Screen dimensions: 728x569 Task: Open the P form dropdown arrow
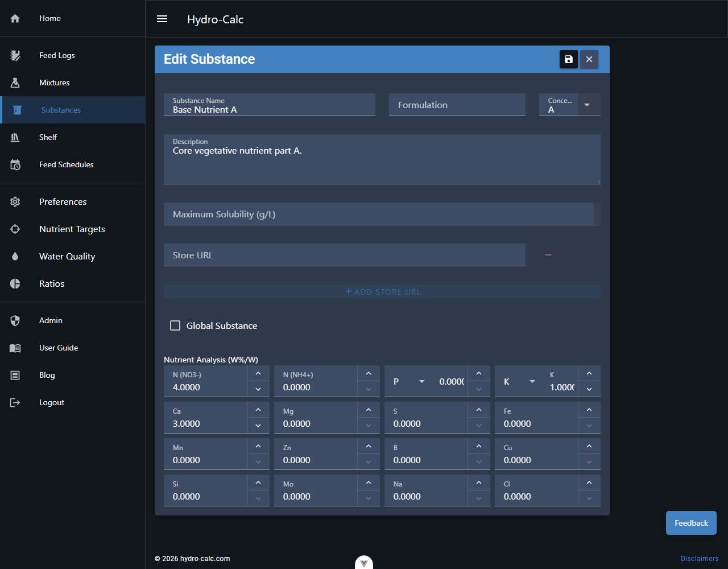tap(422, 381)
